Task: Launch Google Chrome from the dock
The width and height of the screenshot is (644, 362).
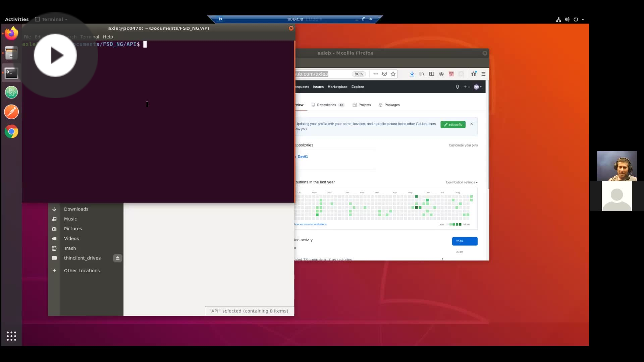Action: [x=11, y=131]
